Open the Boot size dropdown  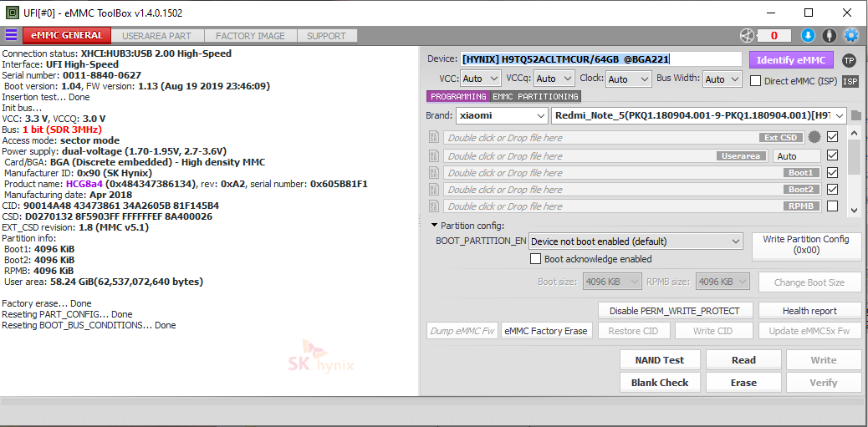tap(613, 282)
